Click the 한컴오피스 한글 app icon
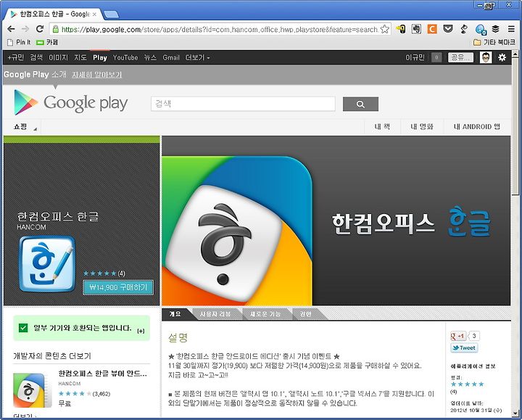Image resolution: width=522 pixels, height=420 pixels. pos(47,264)
